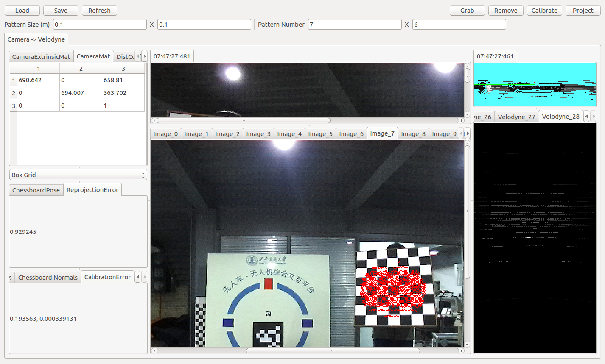Image resolution: width=605 pixels, height=364 pixels.
Task: Click right arrow beside Velodyne_28 tab
Action: [593, 117]
